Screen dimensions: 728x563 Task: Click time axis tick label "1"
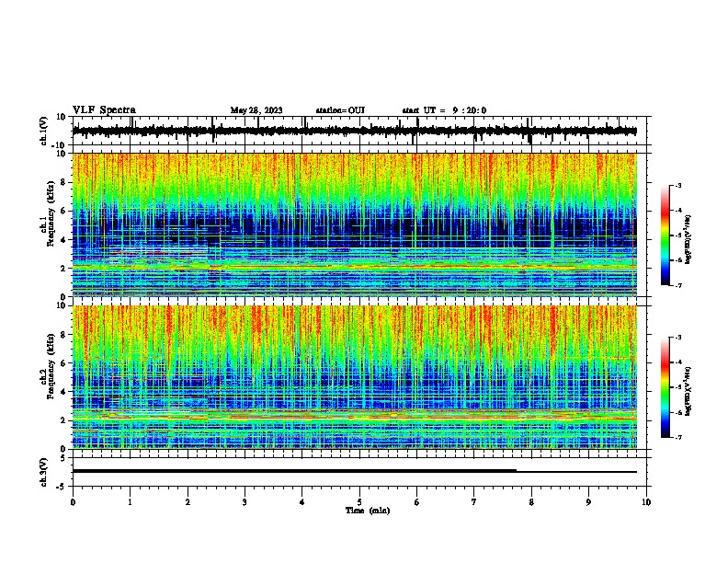130,502
